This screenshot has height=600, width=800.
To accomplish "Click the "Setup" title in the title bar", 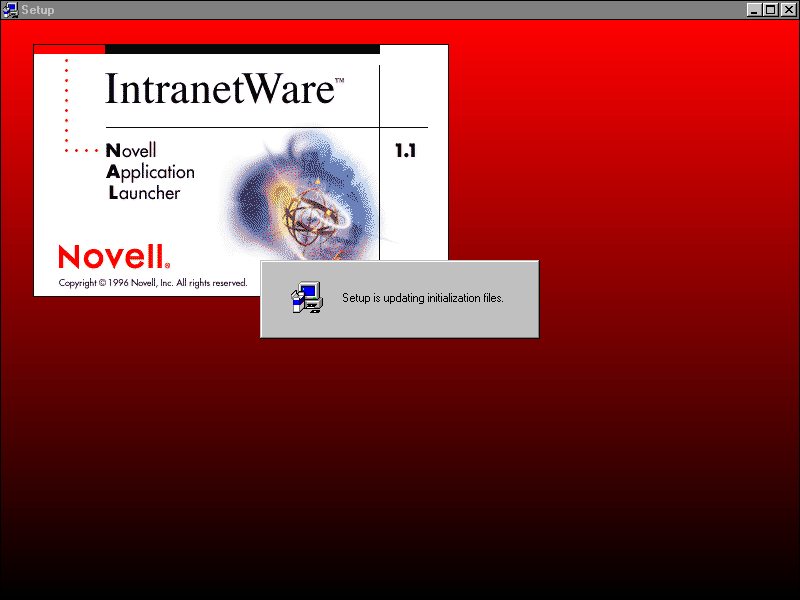I will click(38, 10).
